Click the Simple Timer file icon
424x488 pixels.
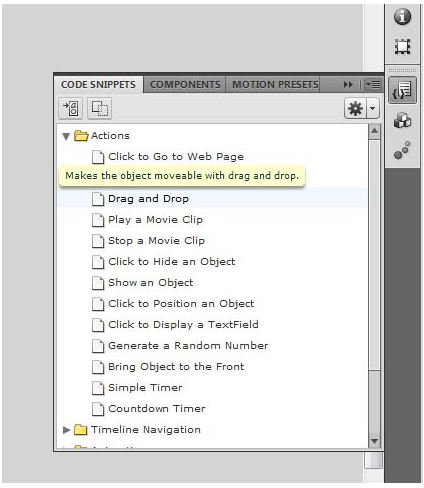[x=98, y=388]
